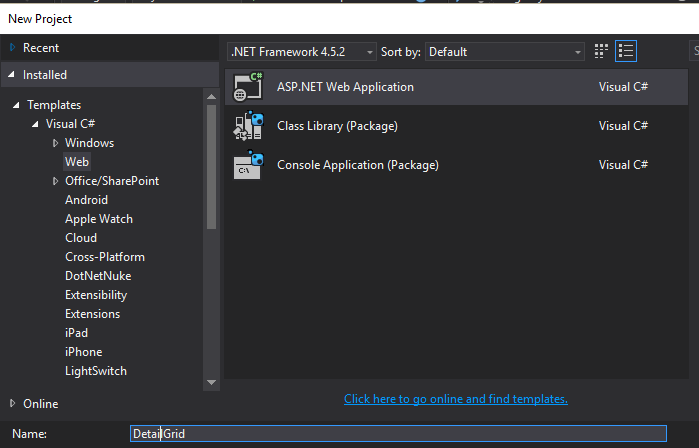Select the Web templates category

[x=77, y=162]
